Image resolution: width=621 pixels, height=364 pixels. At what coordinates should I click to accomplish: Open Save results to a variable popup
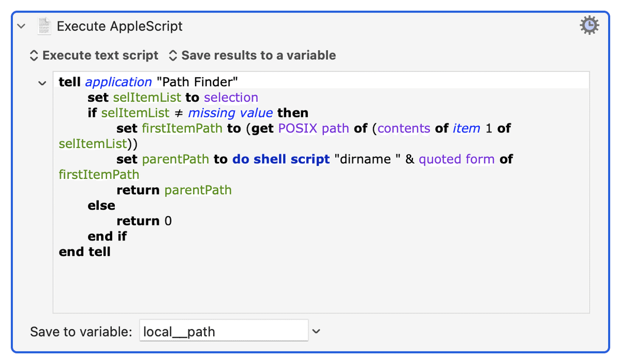coord(252,55)
